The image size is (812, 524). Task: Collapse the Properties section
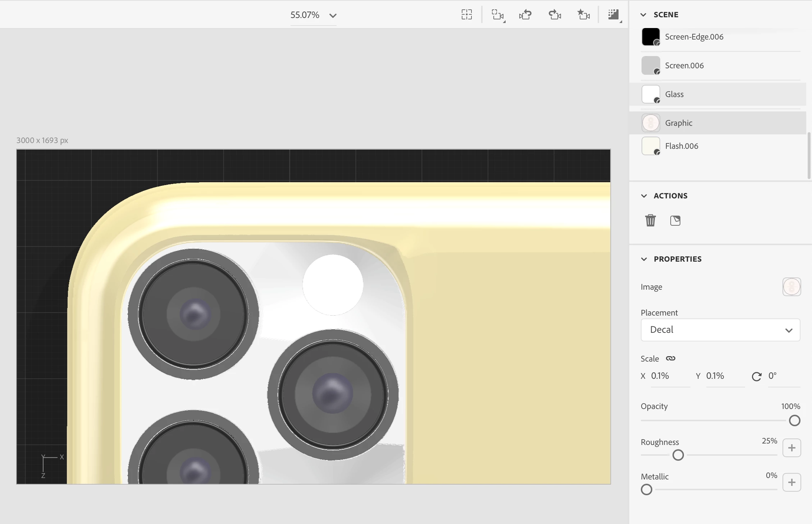[644, 259]
